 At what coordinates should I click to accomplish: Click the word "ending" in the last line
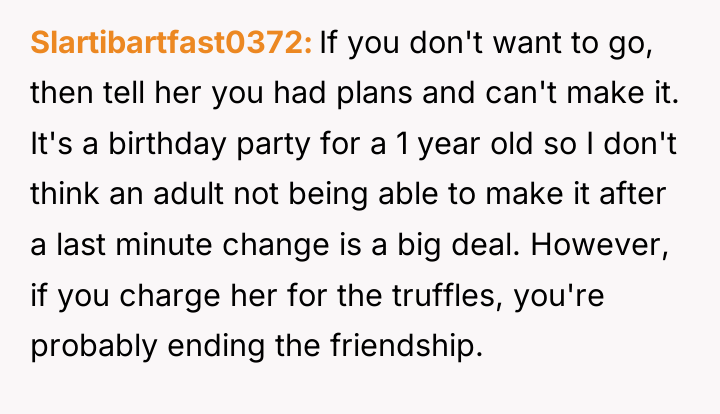click(x=216, y=346)
